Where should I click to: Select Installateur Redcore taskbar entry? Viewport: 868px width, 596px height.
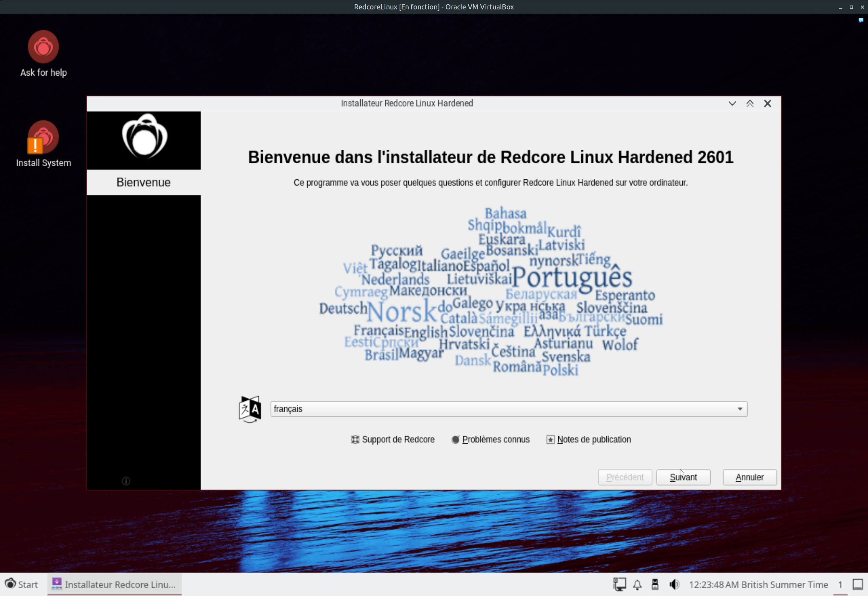[114, 584]
